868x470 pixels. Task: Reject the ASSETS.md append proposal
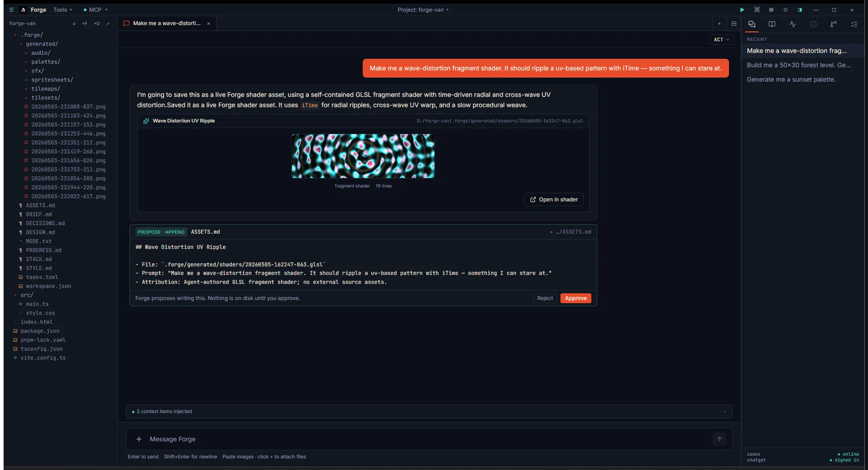[545, 298]
